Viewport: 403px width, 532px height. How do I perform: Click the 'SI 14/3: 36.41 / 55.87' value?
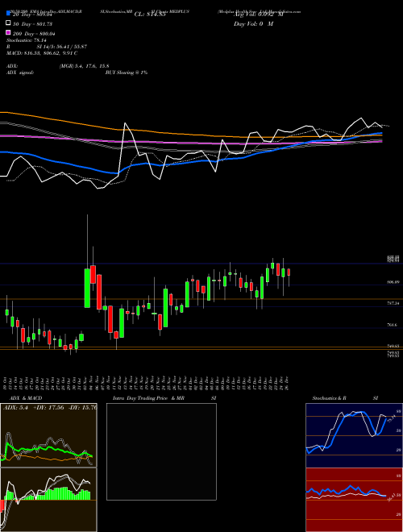[x=62, y=47]
